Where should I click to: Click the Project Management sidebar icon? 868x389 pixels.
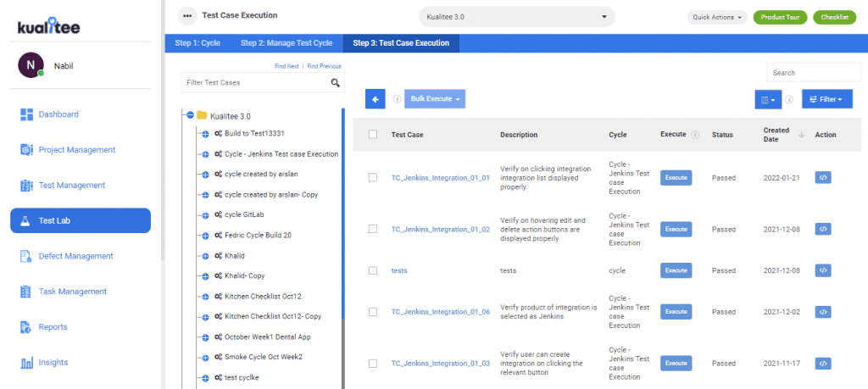[26, 150]
